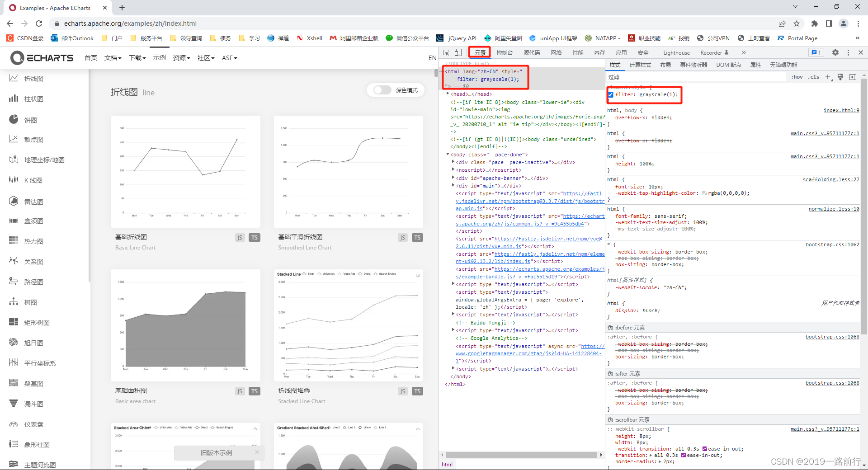The width and height of the screenshot is (868, 470).
Task: Click the ease-in-out easing swatch on the transition property
Action: tap(684, 455)
